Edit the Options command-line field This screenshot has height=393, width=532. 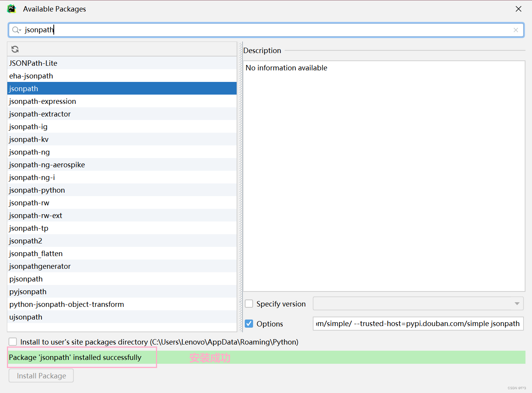point(418,323)
